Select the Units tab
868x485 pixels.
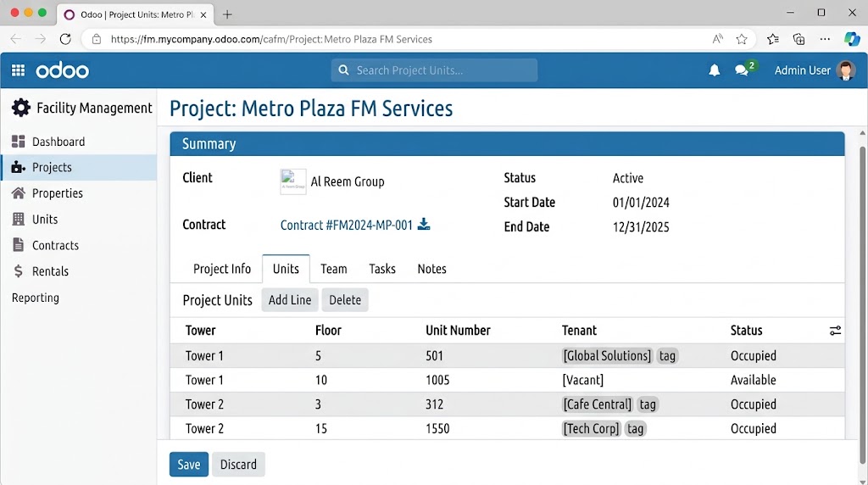click(x=286, y=269)
